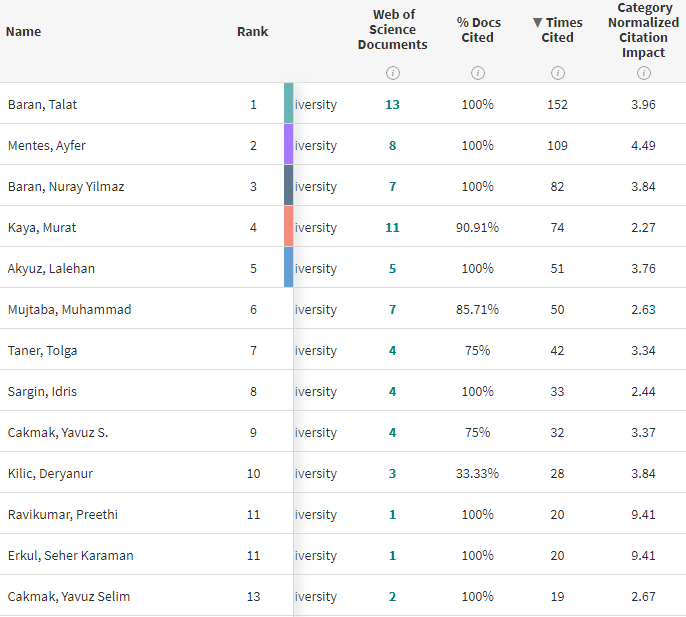Click info icon under Category Normalized Citation Impact

coord(644,73)
